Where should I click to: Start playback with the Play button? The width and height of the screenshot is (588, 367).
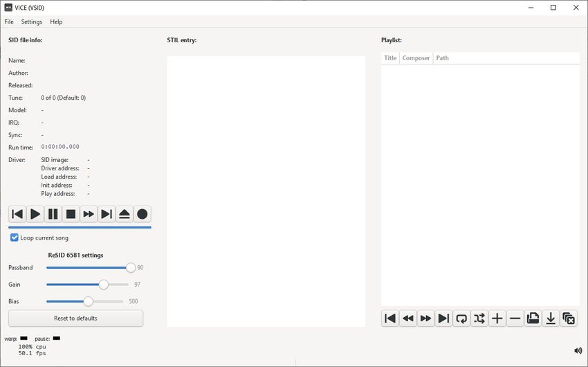[x=35, y=214]
